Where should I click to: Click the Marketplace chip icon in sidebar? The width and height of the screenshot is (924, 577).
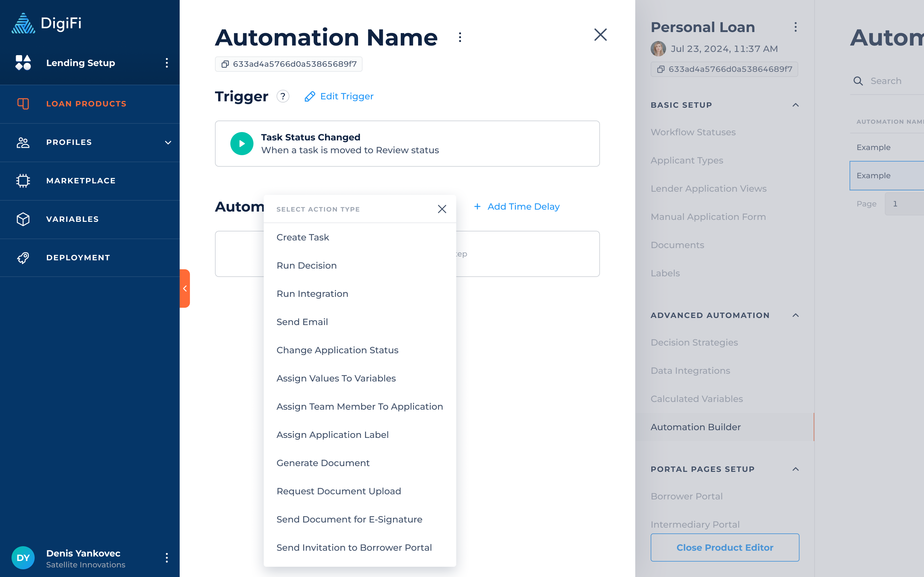pos(23,180)
